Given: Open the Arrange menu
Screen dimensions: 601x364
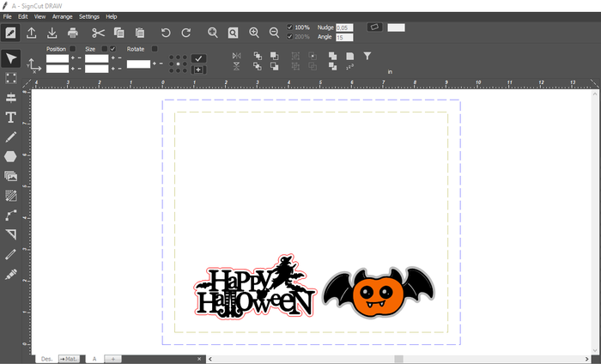Looking at the screenshot, I should click(63, 16).
